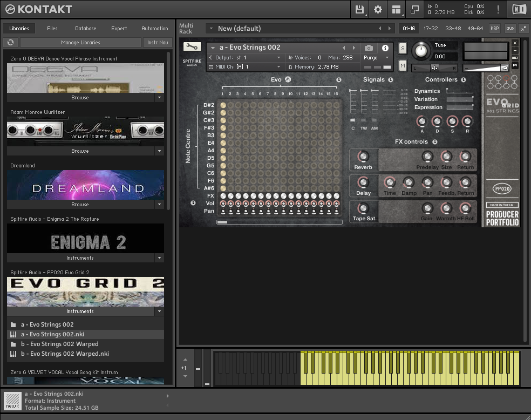Viewport: 531px width, 420px height.
Task: Enable the C signal switch
Action: pos(352,120)
